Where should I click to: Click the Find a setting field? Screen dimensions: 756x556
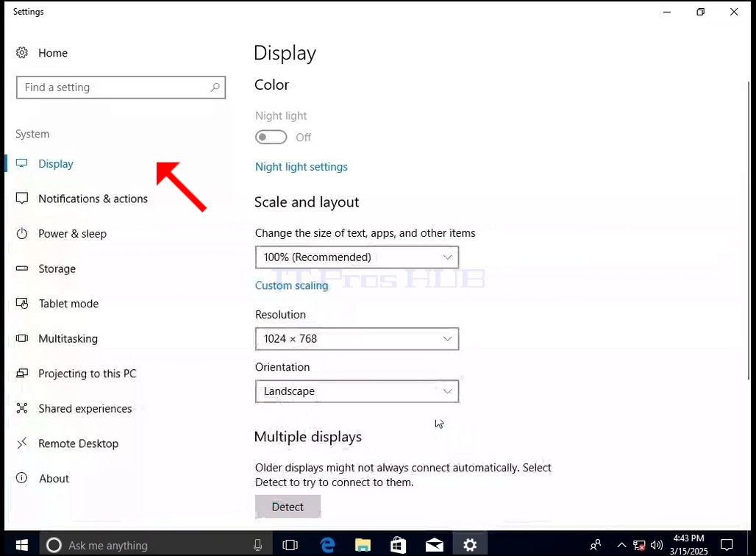click(121, 88)
